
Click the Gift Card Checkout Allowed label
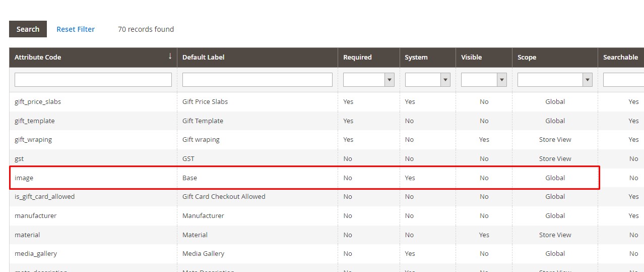tap(224, 196)
